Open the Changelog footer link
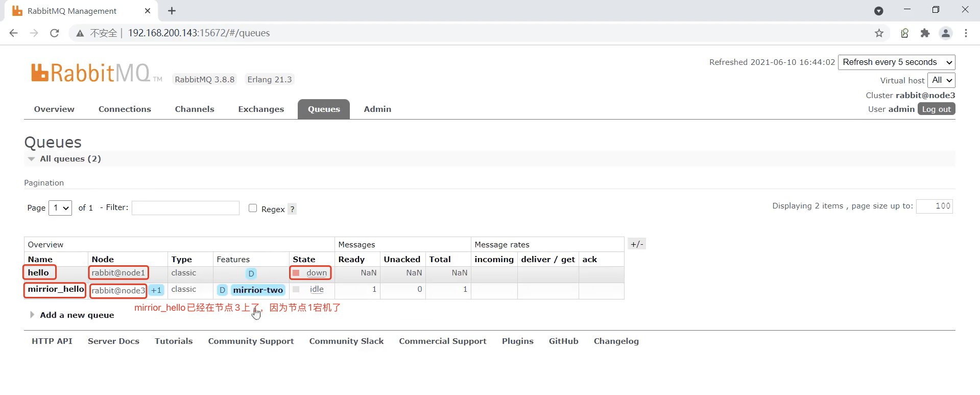This screenshot has height=395, width=980. click(616, 341)
